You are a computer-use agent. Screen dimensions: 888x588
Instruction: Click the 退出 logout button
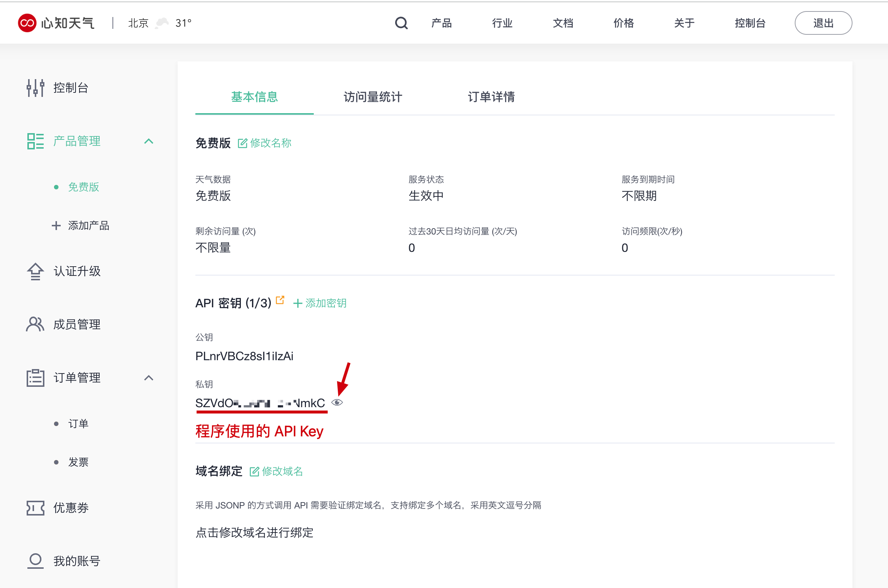click(x=823, y=23)
